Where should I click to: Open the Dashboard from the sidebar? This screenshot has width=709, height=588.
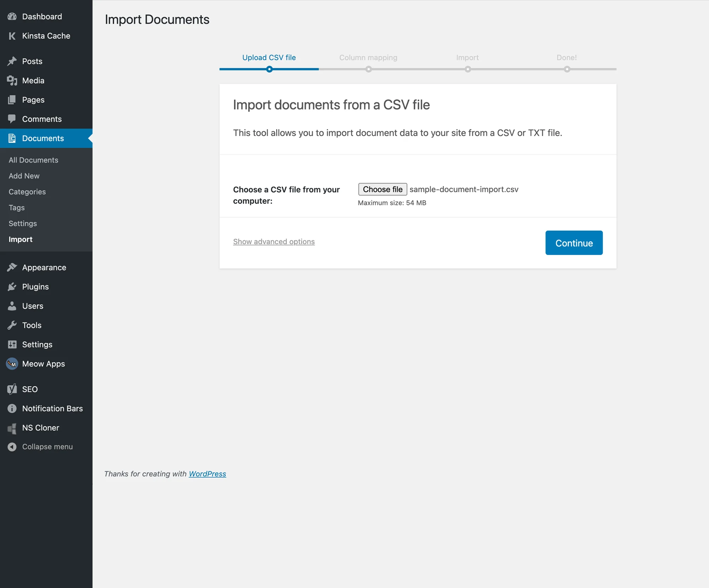pyautogui.click(x=41, y=16)
